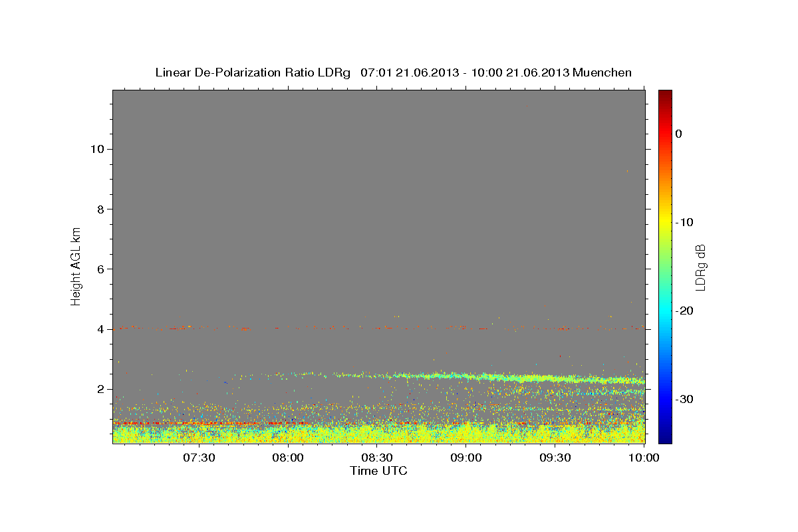Image resolution: width=798 pixels, height=532 pixels.
Task: Click the height tick label 8
Action: pos(99,209)
